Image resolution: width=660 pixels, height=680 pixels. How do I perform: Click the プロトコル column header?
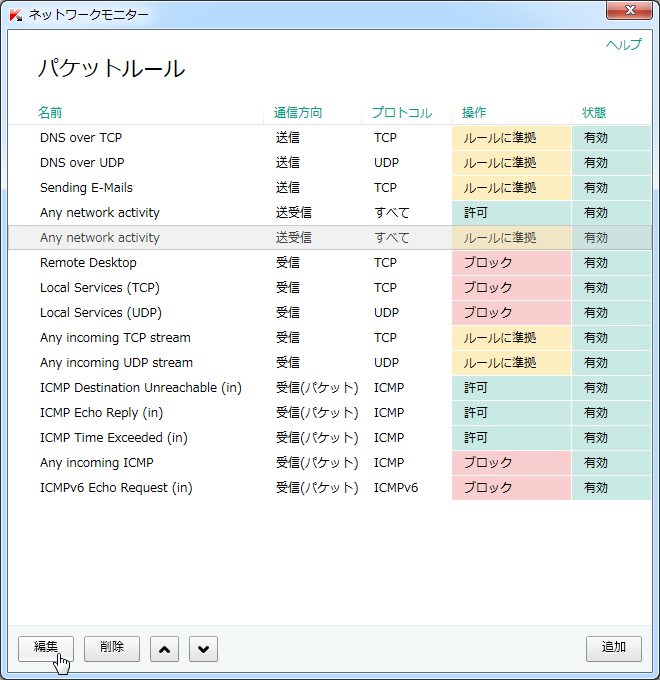401,113
